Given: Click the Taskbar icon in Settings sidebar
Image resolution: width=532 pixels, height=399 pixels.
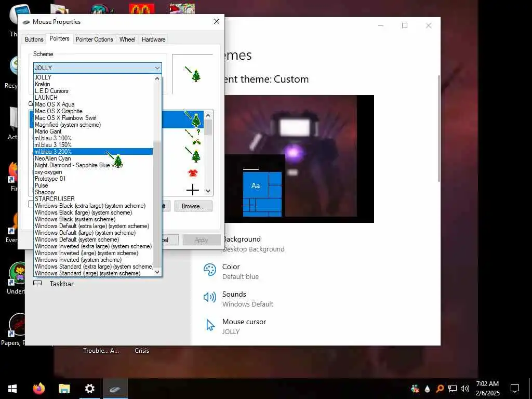Looking at the screenshot, I should point(37,283).
